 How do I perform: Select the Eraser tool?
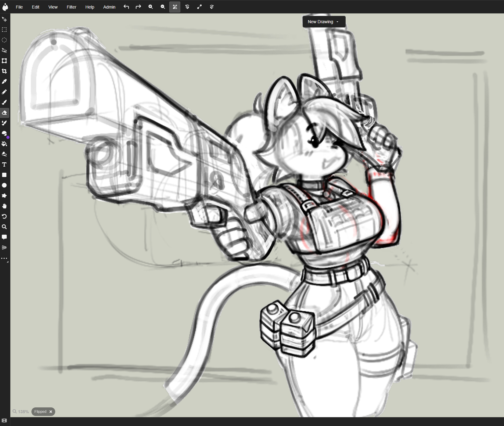4,113
